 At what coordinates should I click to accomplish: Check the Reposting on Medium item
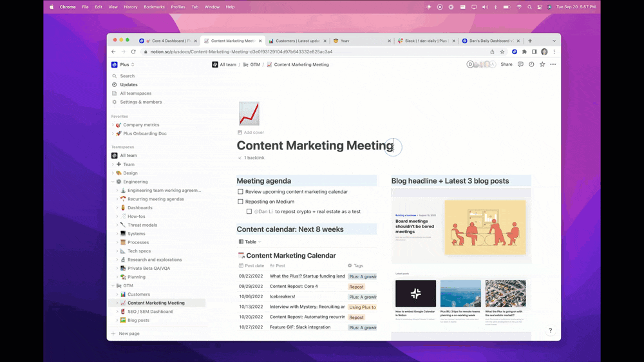pyautogui.click(x=240, y=202)
